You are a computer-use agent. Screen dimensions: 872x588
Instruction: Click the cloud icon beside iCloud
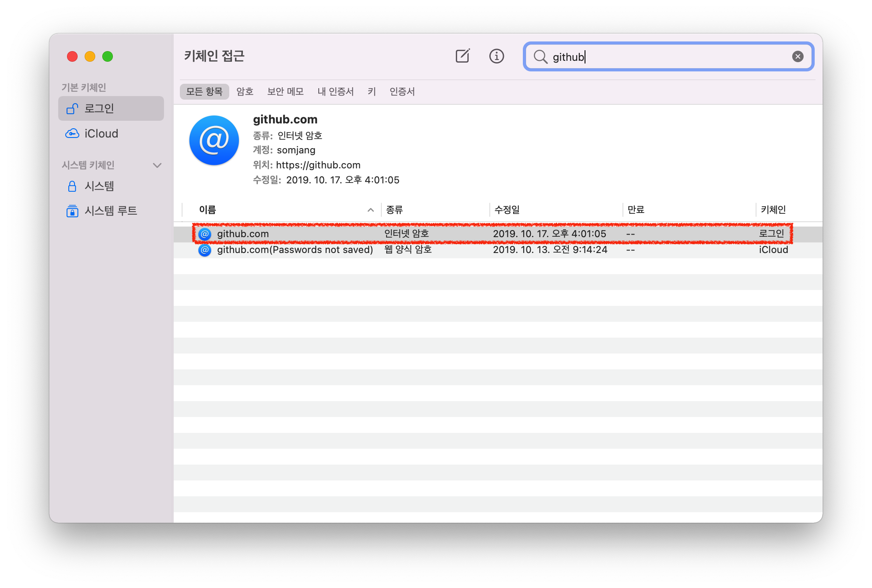[x=72, y=134]
